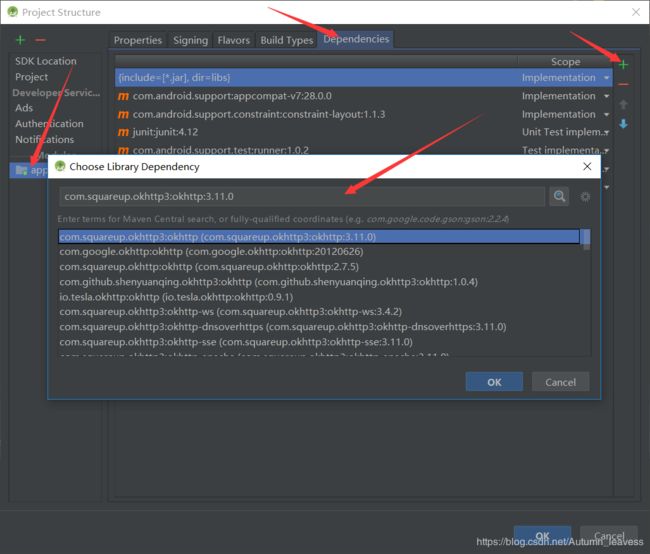Select com.squareup.okhttp3:okhttp 3.11.0 result
Image resolution: width=650 pixels, height=554 pixels.
point(319,237)
